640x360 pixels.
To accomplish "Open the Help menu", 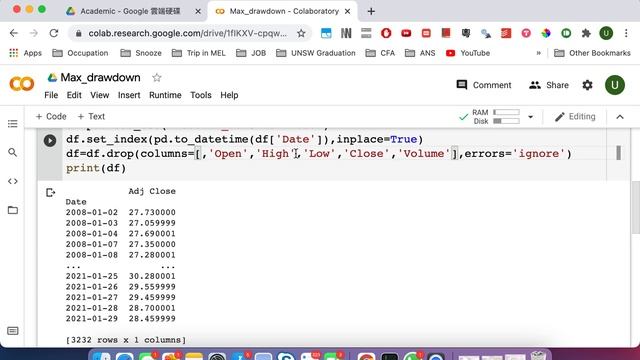I will (229, 95).
